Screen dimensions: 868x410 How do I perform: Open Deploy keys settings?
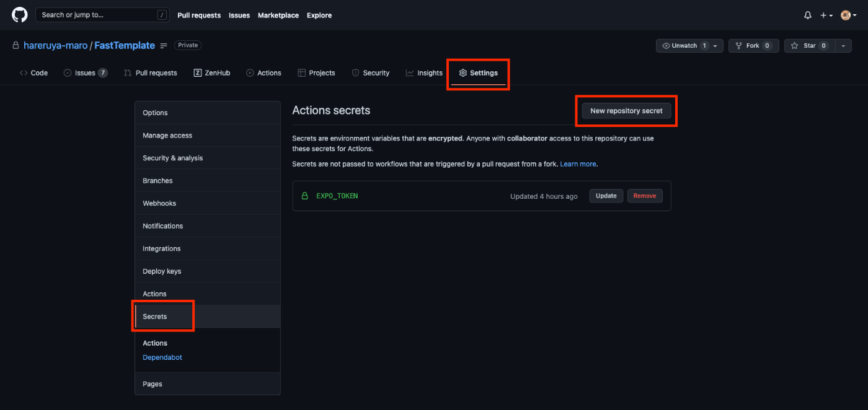coord(208,271)
